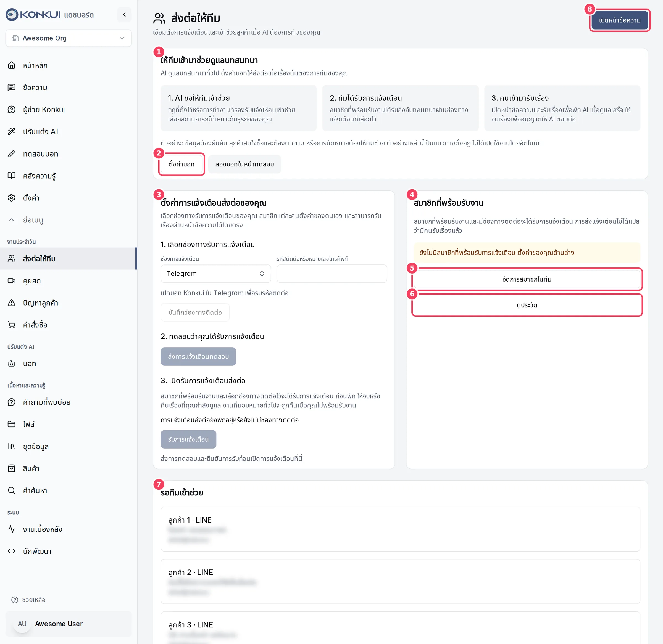The width and height of the screenshot is (663, 644).
Task: Open คำสั่งซื้อ cart icon
Action: pyautogui.click(x=12, y=325)
